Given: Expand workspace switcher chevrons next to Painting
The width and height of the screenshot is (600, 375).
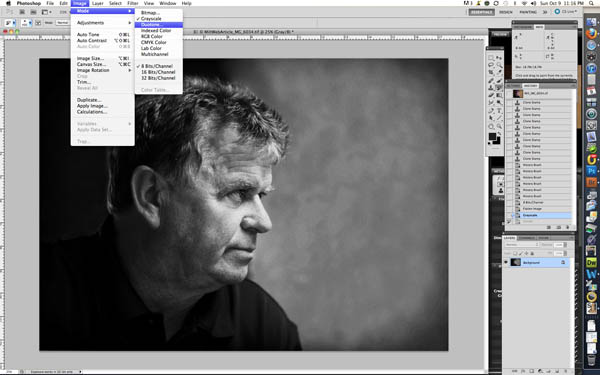Looking at the screenshot, I should (545, 12).
